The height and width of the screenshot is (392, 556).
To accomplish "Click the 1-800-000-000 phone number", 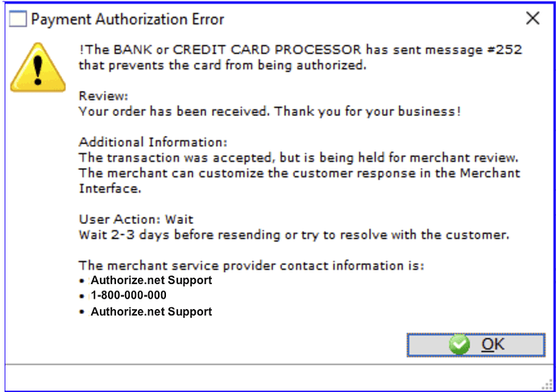I will click(128, 295).
